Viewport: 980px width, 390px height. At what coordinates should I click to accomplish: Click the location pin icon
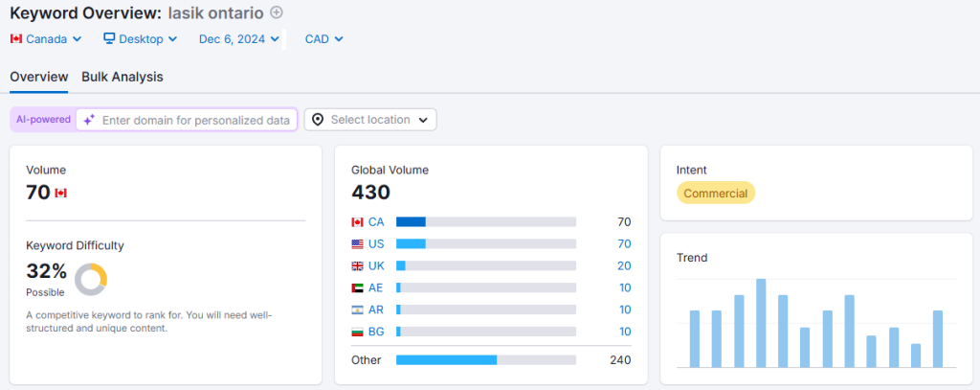point(318,120)
